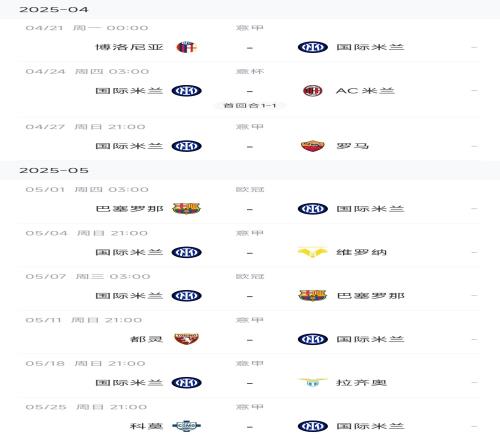
Task: Open the 都灵 team name link
Action: coord(146,339)
